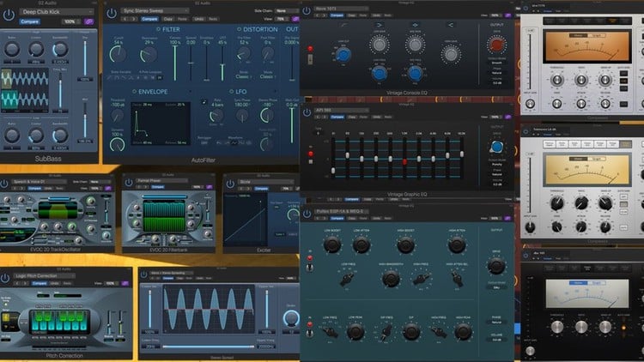The height and width of the screenshot is (362, 644).
Task: Open the Speech & Voice 01 preset menu
Action: [x=39, y=181]
